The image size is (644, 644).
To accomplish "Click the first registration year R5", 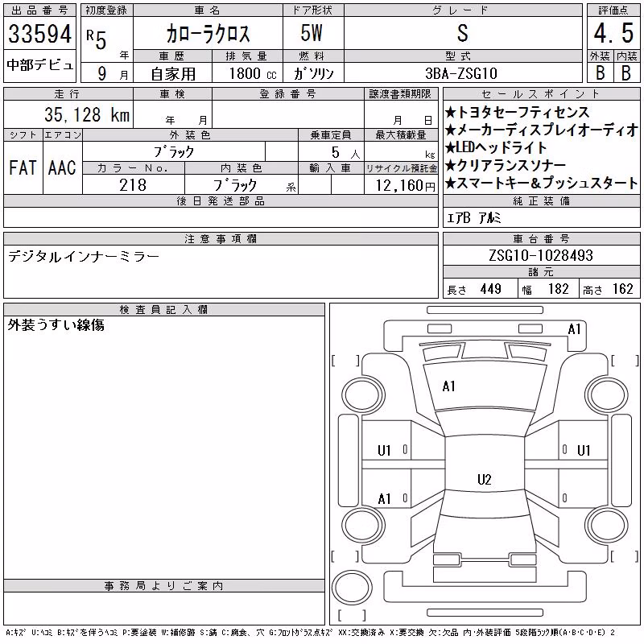I will (x=97, y=39).
